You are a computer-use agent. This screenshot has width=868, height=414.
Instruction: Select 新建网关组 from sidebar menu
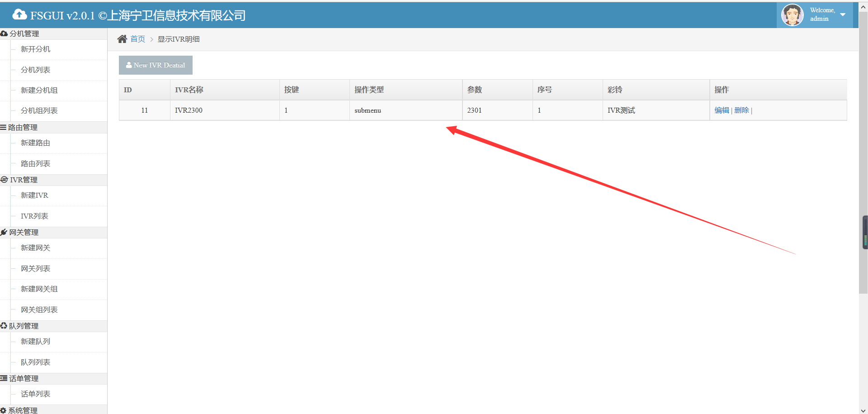39,289
